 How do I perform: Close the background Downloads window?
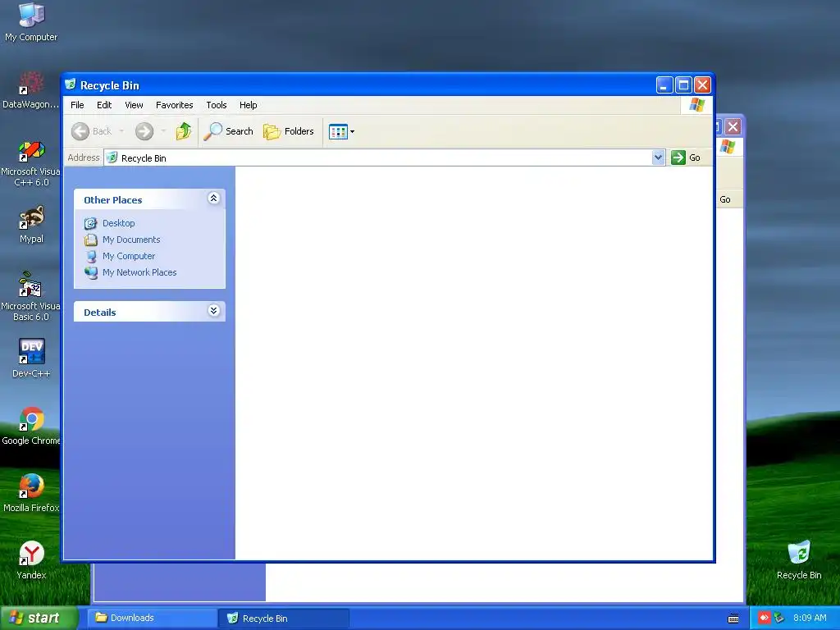733,127
